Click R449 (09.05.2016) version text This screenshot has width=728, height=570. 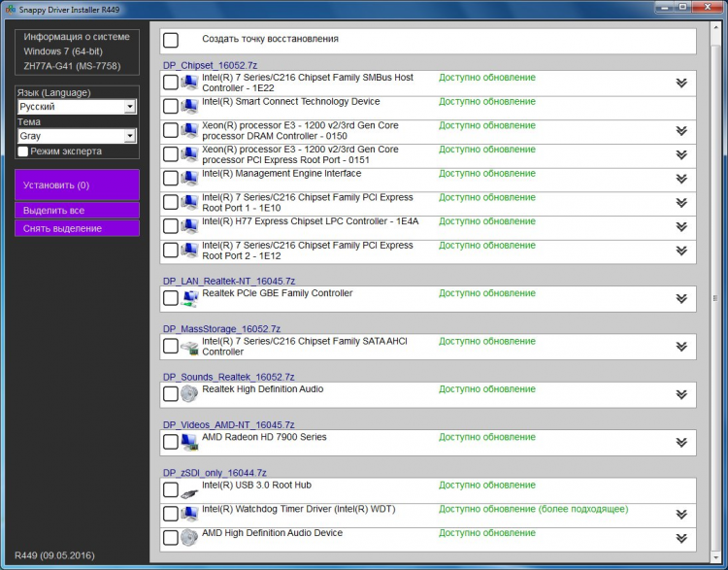coord(54,555)
